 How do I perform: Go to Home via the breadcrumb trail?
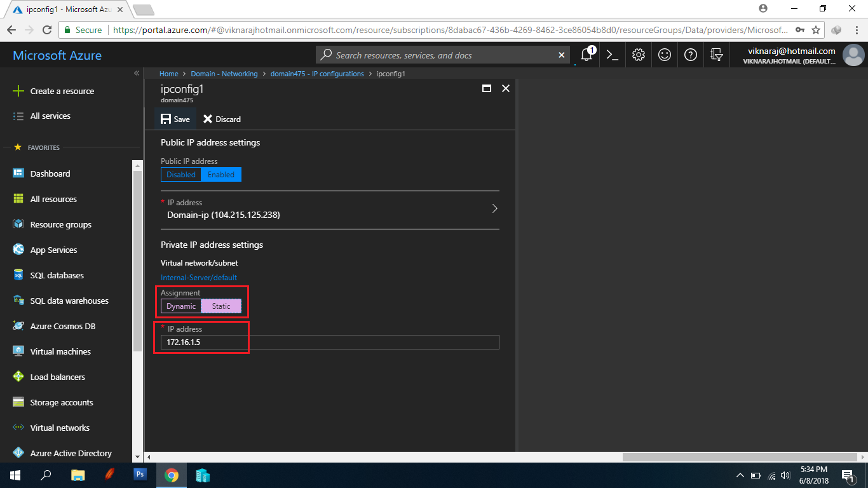pos(168,74)
